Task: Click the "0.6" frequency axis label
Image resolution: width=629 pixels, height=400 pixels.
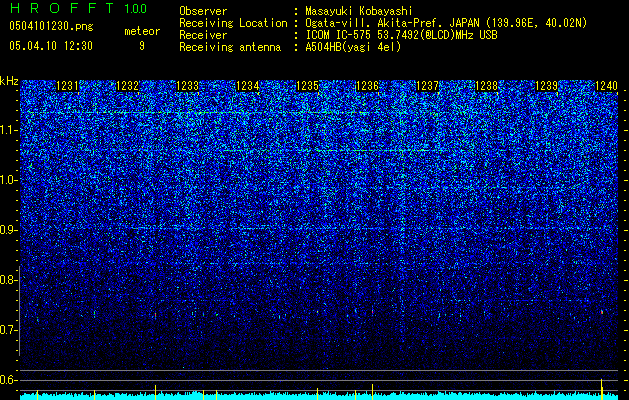Action: coord(9,380)
